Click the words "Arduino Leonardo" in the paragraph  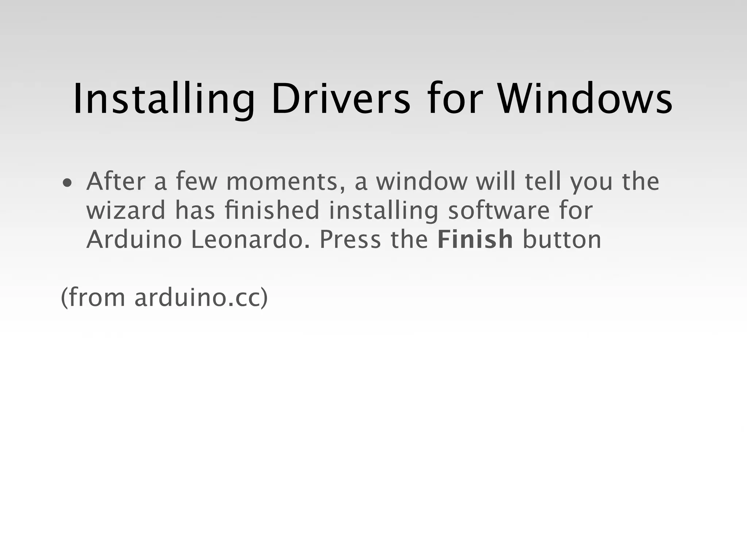tap(198, 239)
